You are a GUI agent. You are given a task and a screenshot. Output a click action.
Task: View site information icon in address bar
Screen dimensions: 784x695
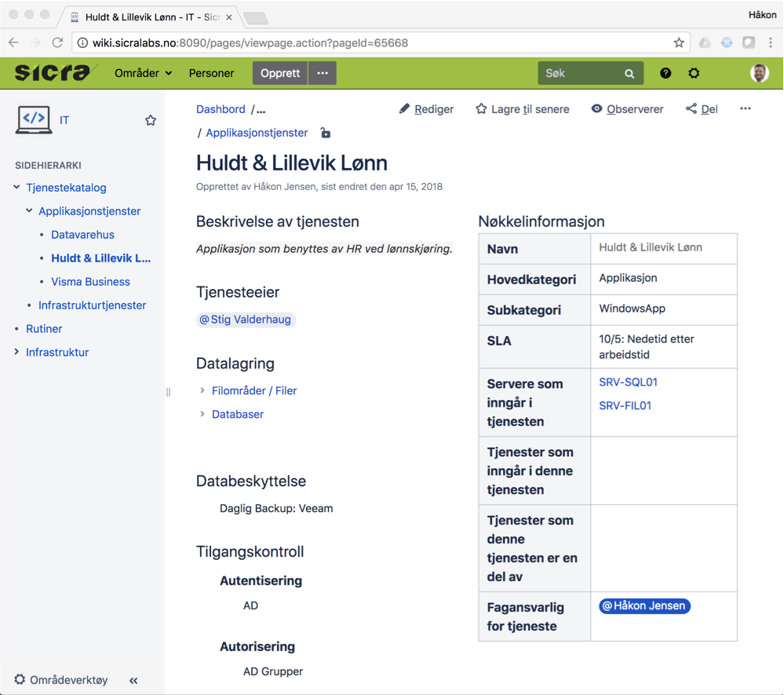82,43
